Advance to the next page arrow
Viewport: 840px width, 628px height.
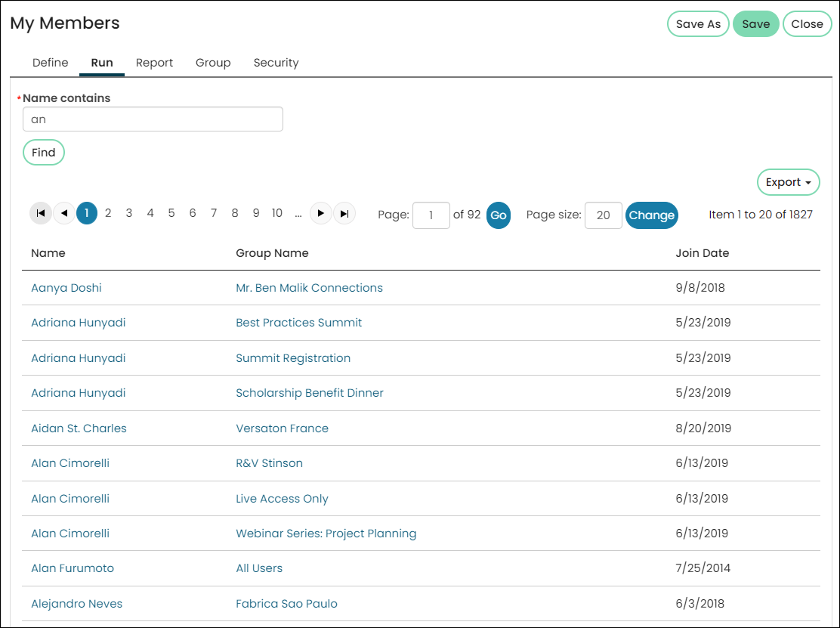click(x=321, y=213)
